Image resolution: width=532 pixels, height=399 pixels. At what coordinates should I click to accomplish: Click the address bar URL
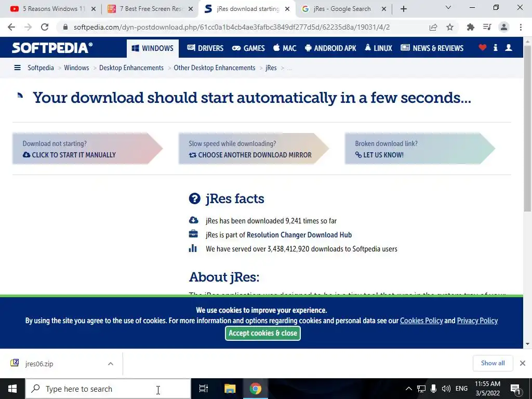(x=231, y=27)
